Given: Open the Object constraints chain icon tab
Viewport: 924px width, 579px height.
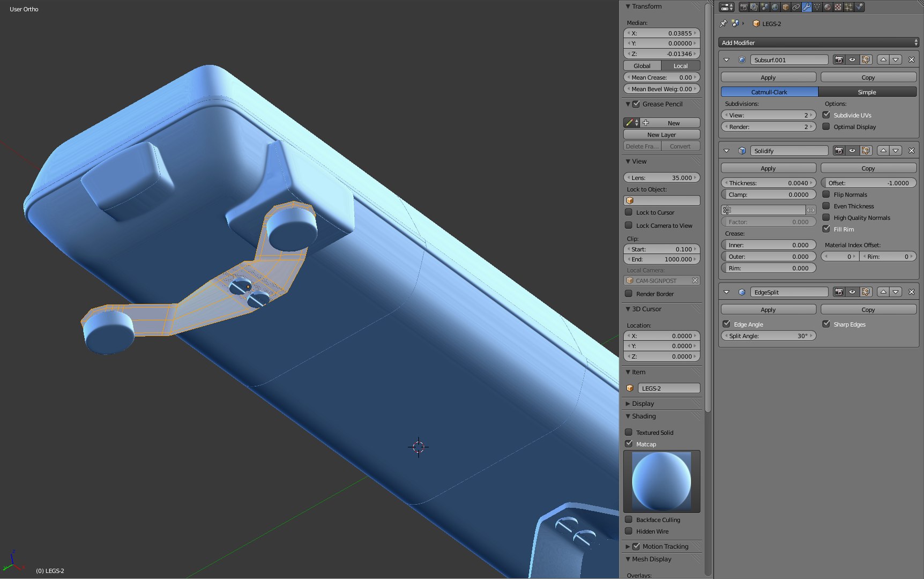Looking at the screenshot, I should [x=796, y=7].
